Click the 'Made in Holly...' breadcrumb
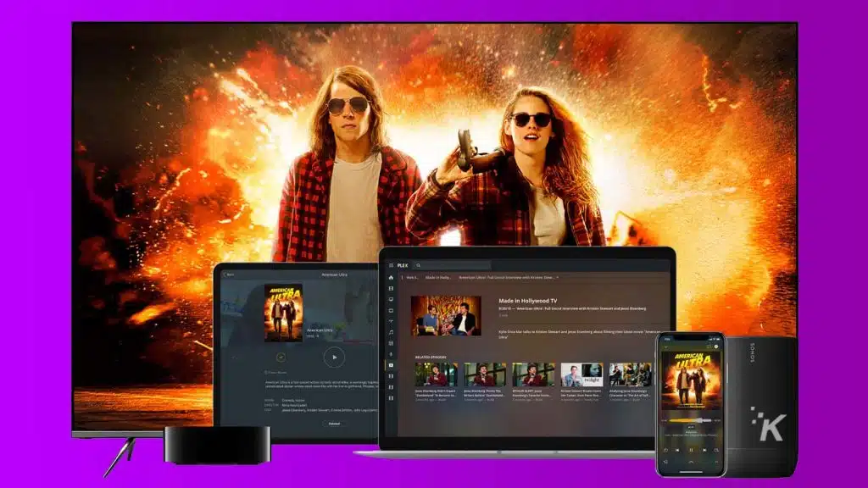 (x=438, y=277)
